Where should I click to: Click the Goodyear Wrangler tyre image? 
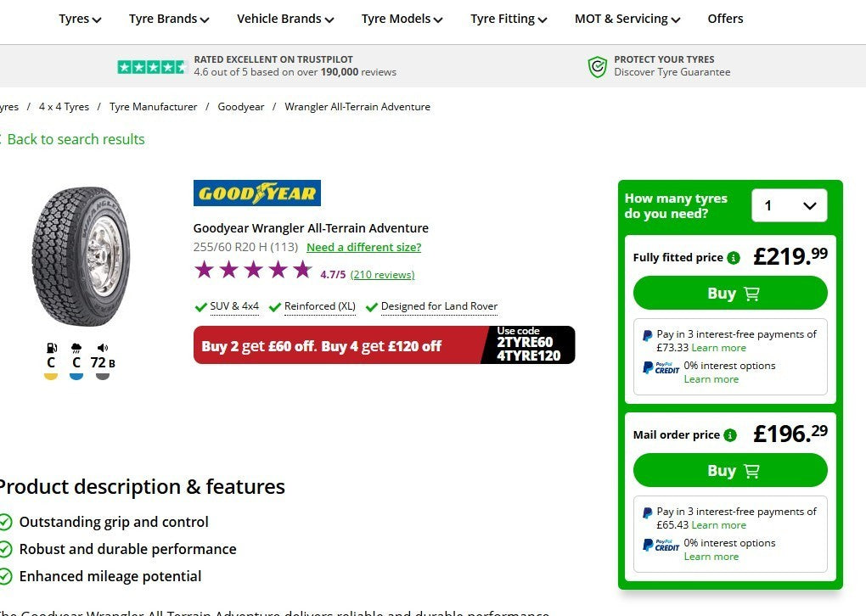(81, 256)
